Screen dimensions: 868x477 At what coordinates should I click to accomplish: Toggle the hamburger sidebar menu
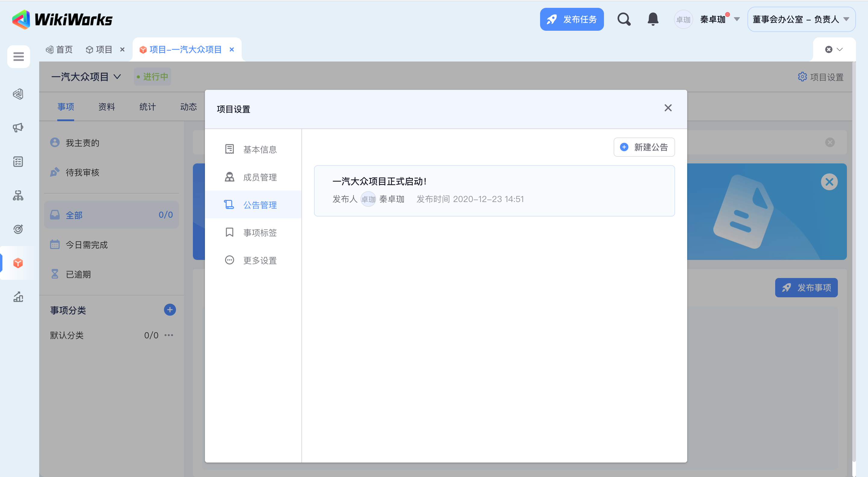(18, 56)
